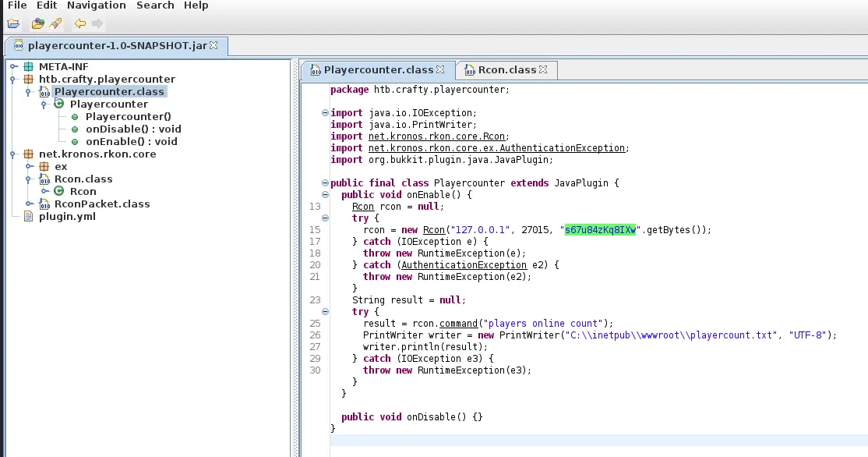Click the Forward arrow in toolbar
The image size is (868, 457).
[97, 23]
